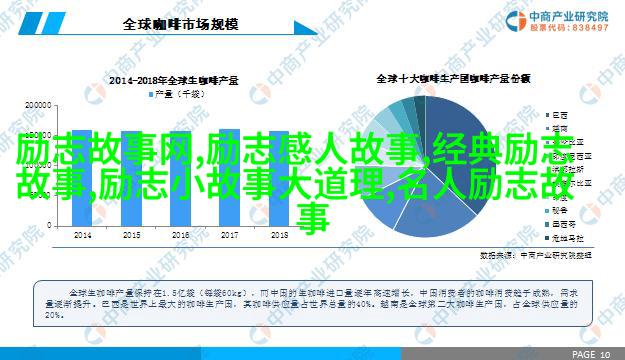
Task: Click the 巴西 legend marker
Action: click(x=548, y=115)
